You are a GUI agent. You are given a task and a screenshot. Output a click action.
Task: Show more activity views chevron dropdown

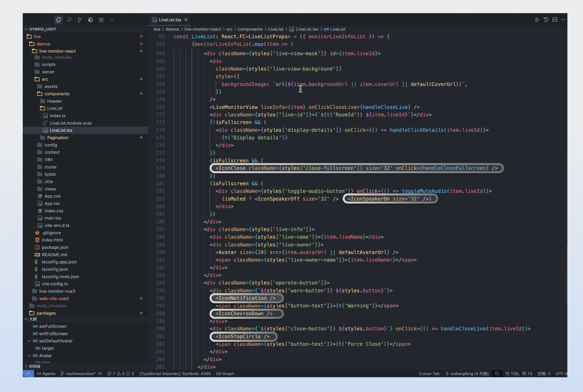(112, 20)
